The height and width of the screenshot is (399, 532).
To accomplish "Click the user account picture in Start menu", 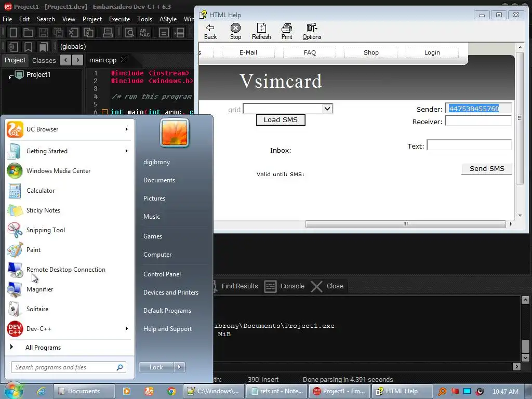I will point(175,133).
